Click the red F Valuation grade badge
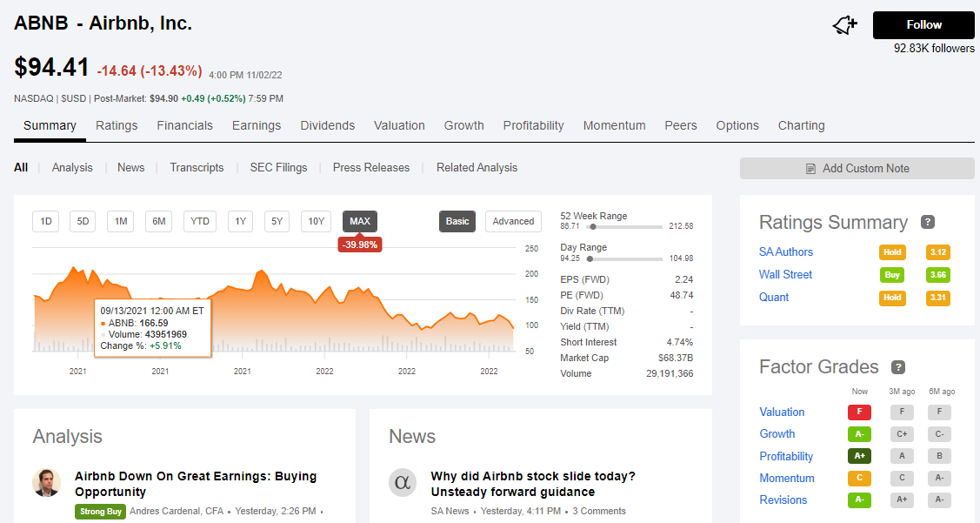 [859, 412]
